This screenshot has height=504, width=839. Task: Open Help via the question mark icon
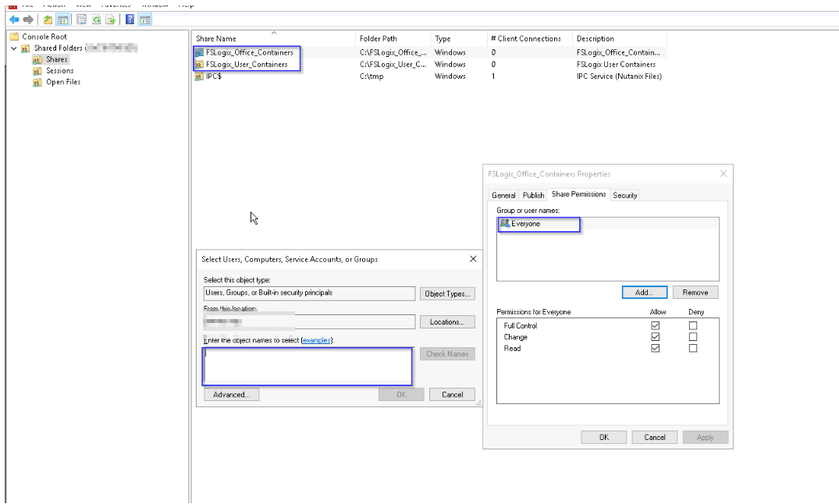pyautogui.click(x=130, y=20)
